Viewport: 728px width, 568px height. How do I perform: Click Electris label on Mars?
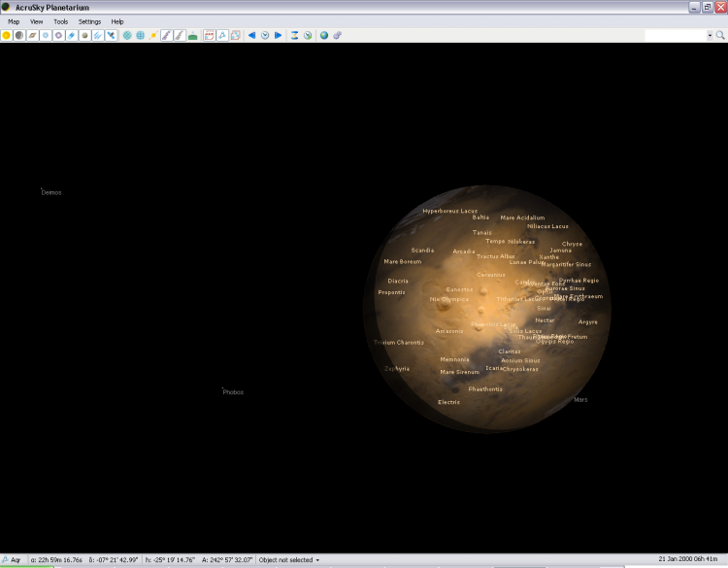click(449, 402)
